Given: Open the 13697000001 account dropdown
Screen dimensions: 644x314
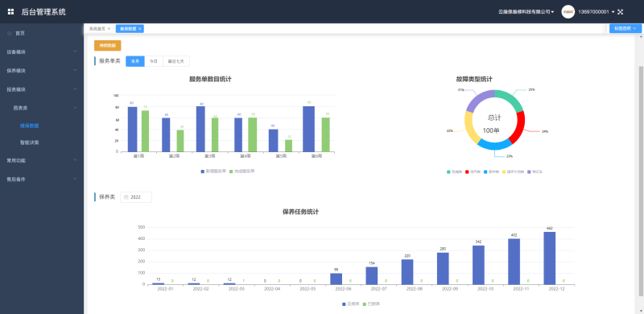Looking at the screenshot, I should tap(597, 12).
